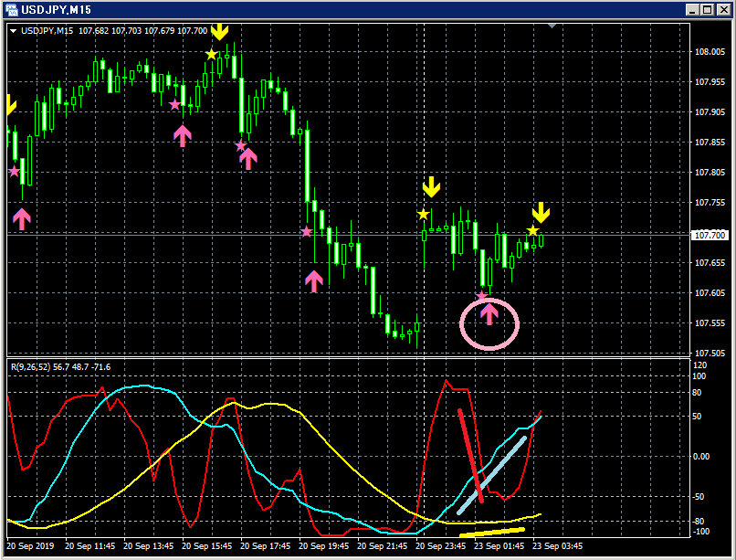Screen dimensions: 736x560
Task: Click the 0.00 level on indicator scale
Action: 701,456
